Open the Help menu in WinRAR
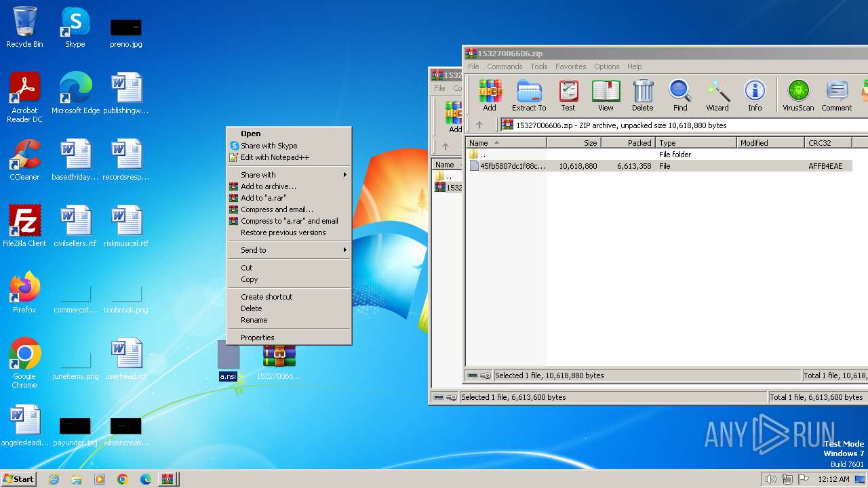Viewport: 868px width, 488px height. click(635, 66)
